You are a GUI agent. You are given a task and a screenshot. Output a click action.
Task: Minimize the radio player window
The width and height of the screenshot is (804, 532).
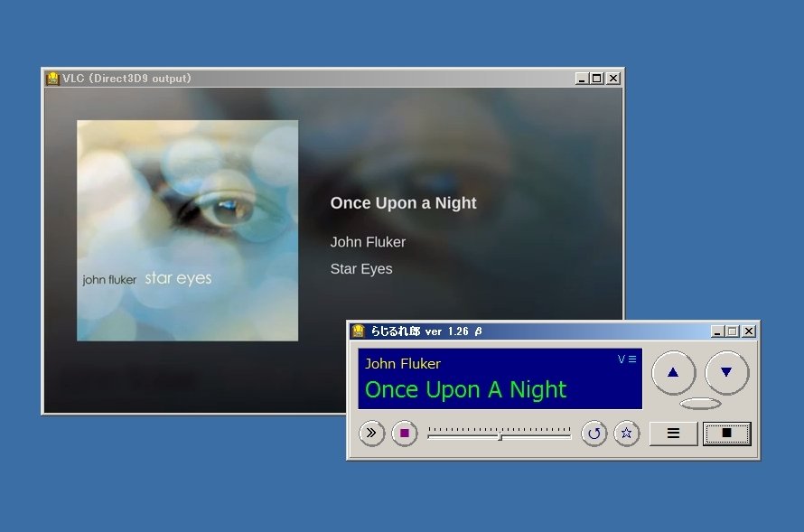[x=717, y=331]
